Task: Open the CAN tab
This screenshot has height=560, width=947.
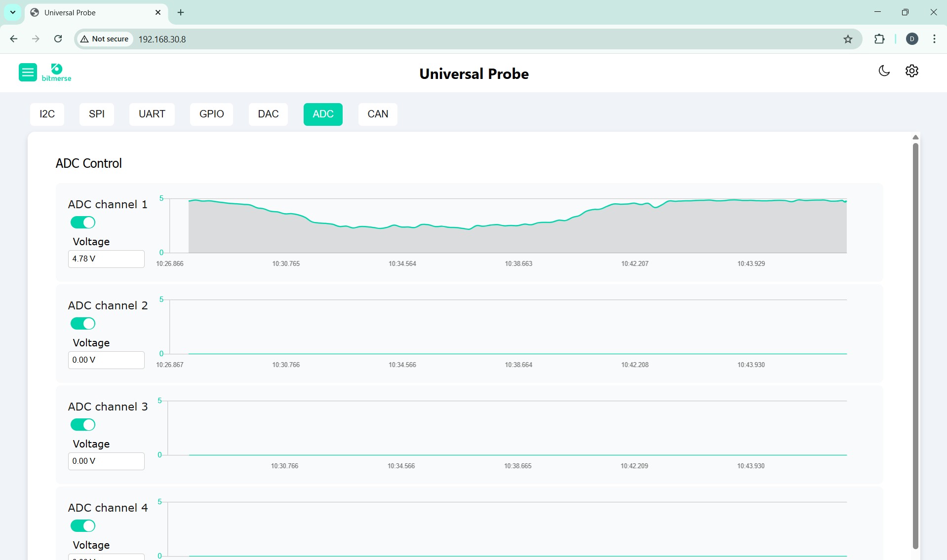Action: (x=378, y=114)
